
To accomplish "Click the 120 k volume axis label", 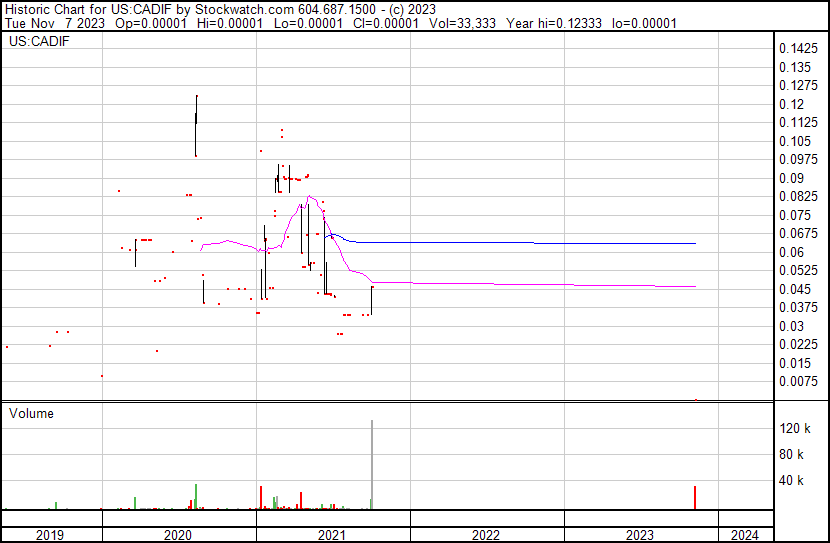I will (x=795, y=428).
